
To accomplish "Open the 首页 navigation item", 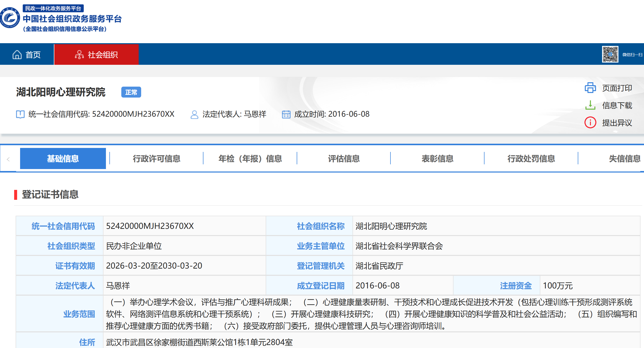I will pyautogui.click(x=27, y=54).
